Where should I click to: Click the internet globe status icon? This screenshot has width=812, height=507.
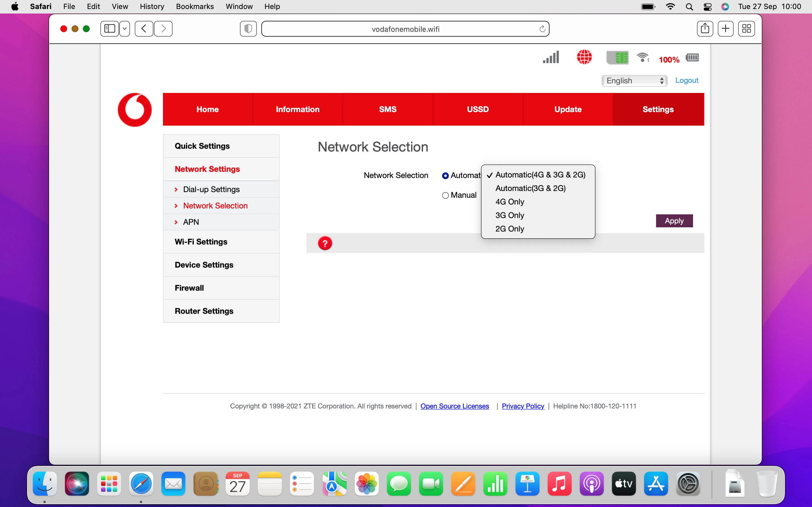coord(584,57)
